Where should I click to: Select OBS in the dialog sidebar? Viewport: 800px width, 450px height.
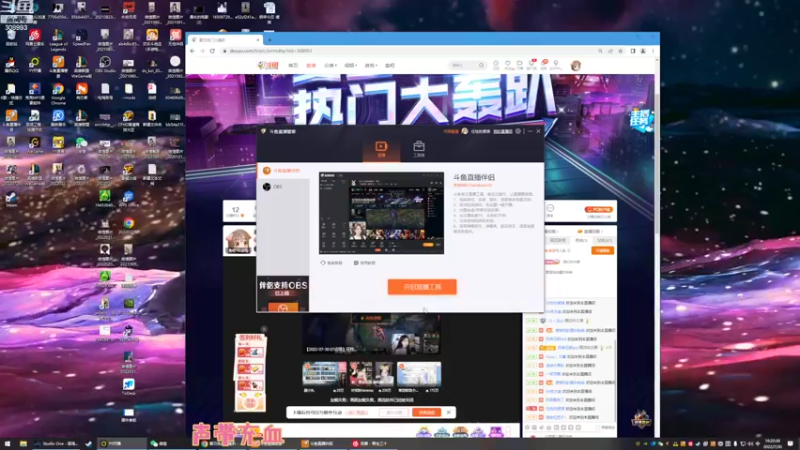(283, 187)
